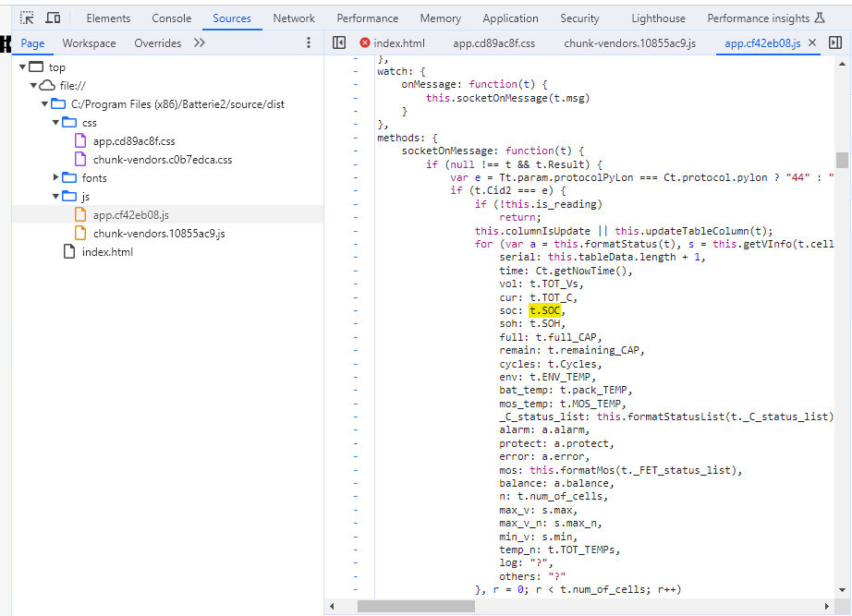Open the navigator three-dot menu
The width and height of the screenshot is (852, 616).
coord(309,42)
